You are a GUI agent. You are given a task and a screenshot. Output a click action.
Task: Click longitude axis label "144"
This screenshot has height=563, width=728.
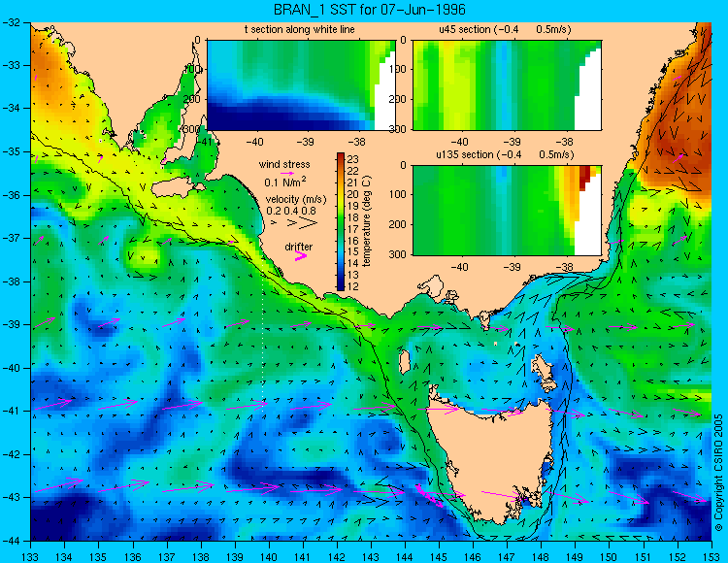click(x=405, y=557)
